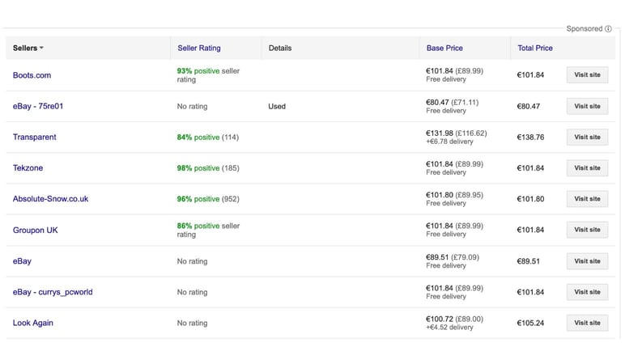Viewport: 625px width, 364px height.
Task: Click base price €101.80 (£89.95)
Action: tap(454, 195)
